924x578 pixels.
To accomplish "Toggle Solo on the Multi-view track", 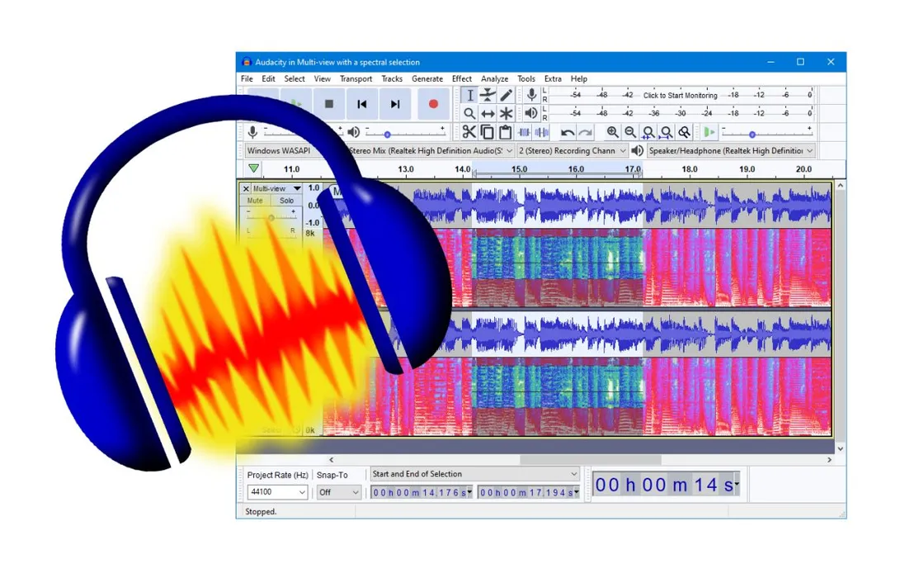I will [286, 201].
